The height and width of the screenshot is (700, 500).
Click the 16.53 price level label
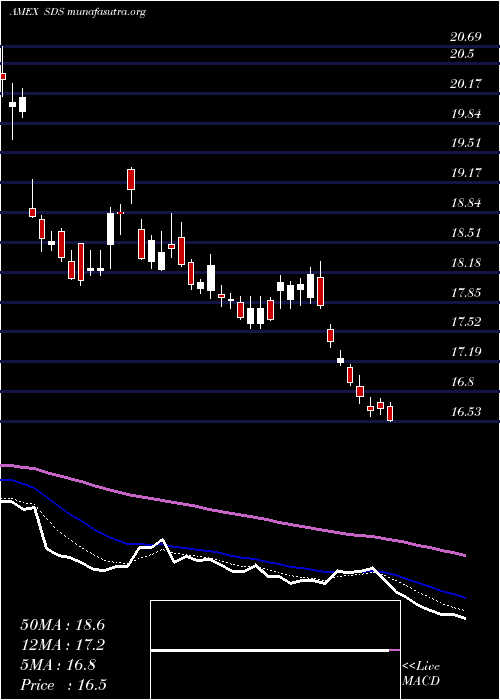(466, 412)
